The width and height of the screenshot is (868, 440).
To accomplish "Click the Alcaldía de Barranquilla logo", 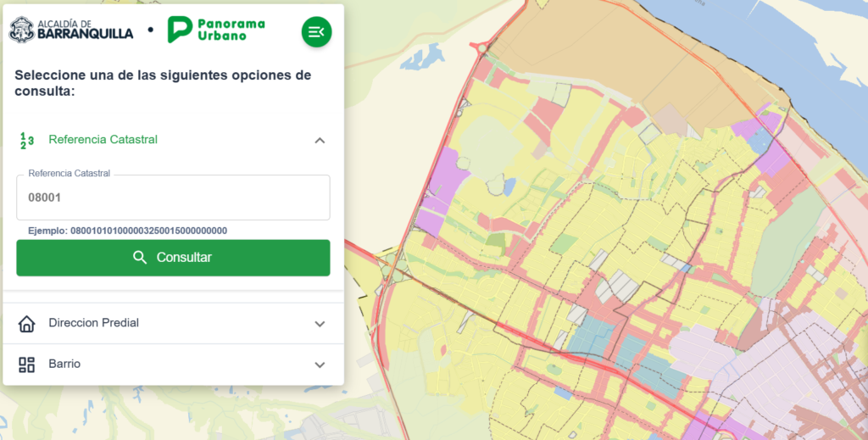I will pos(71,30).
